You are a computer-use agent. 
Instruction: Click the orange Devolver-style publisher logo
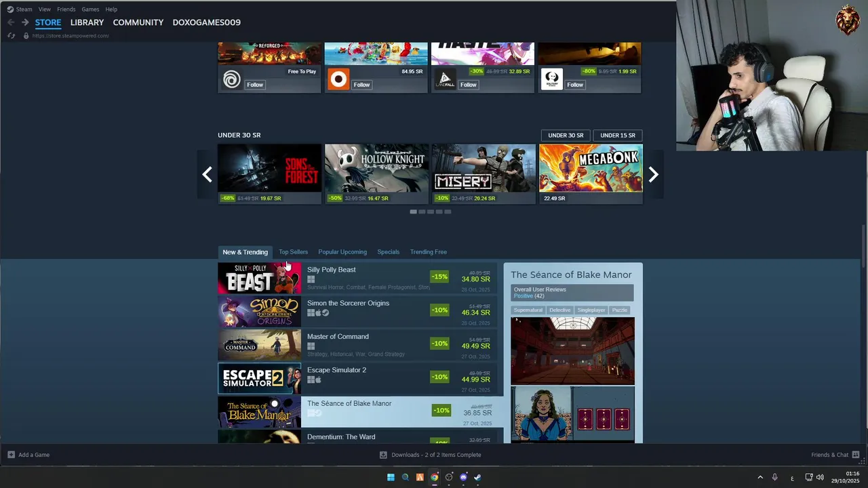pos(338,80)
